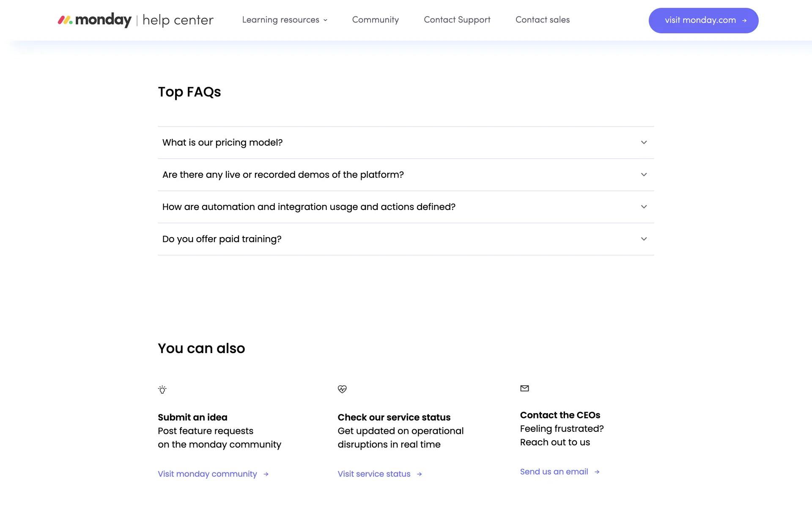Click the monday logo icon
This screenshot has width=812, height=508.
coord(65,20)
